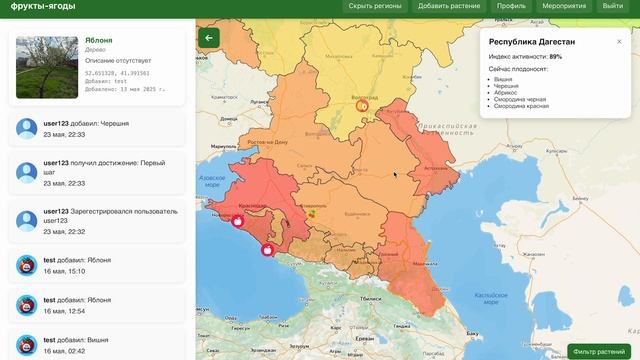Click avatar of user123 added Черешня entry

(x=27, y=129)
